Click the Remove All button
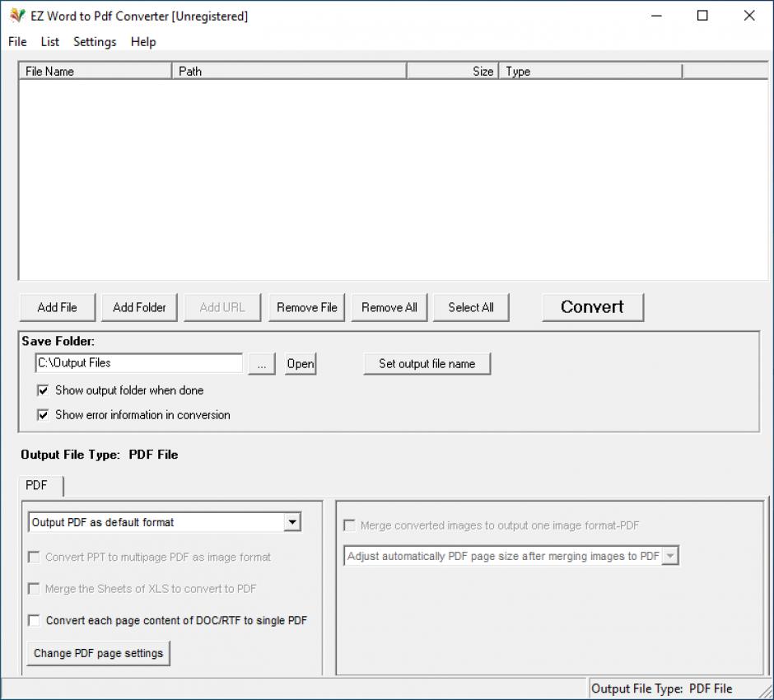 389,307
